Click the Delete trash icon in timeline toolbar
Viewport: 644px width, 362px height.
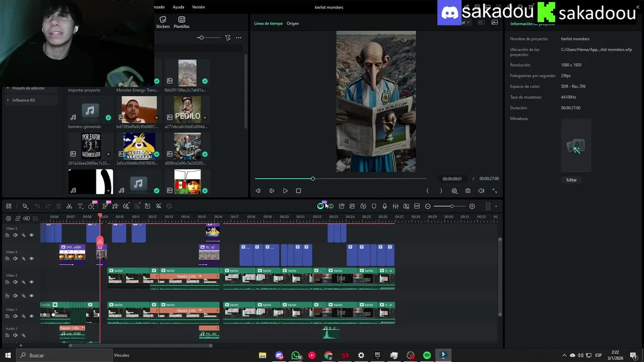click(58, 206)
